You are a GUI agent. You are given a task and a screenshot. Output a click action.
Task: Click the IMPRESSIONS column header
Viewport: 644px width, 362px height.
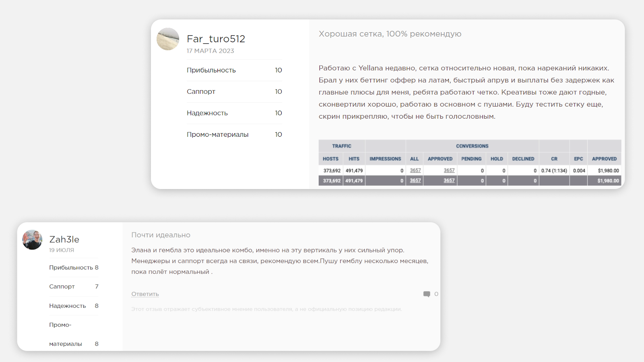coord(385,159)
